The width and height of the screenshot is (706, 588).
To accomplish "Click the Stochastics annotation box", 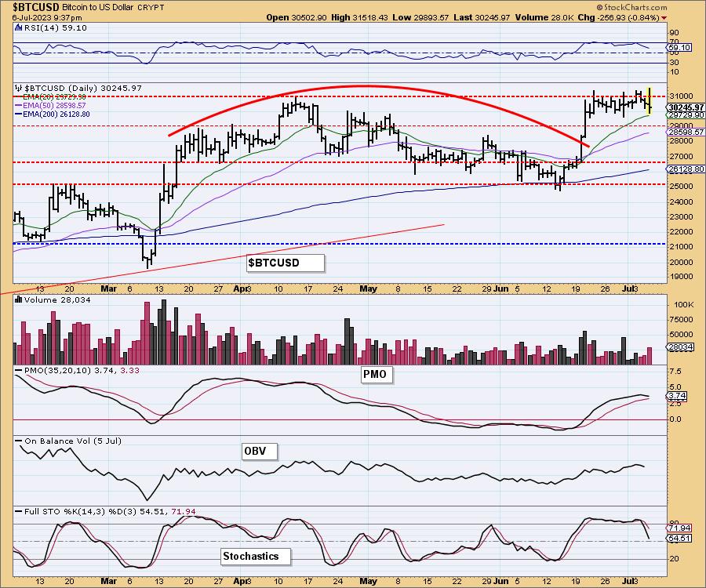I will click(x=256, y=557).
